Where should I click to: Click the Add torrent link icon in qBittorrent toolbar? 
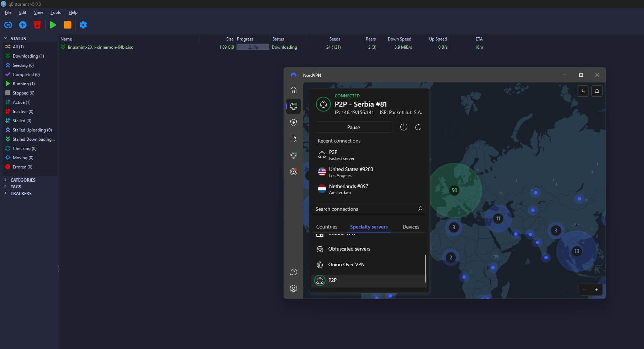click(x=8, y=25)
